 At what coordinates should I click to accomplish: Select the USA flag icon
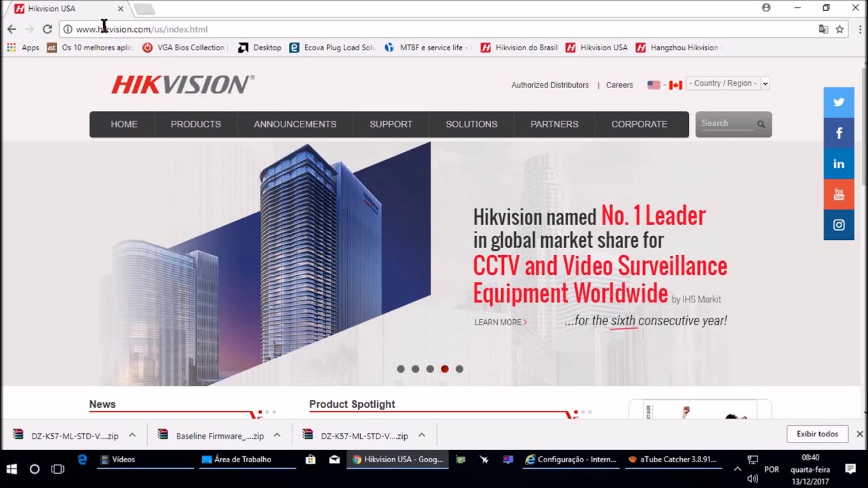point(654,85)
